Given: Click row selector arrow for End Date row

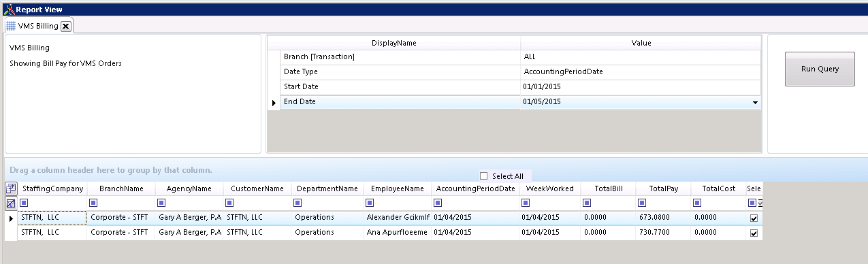Looking at the screenshot, I should (274, 102).
